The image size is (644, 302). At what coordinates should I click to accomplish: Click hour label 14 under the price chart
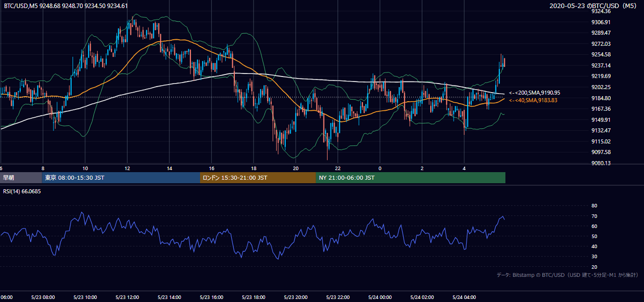pos(169,169)
